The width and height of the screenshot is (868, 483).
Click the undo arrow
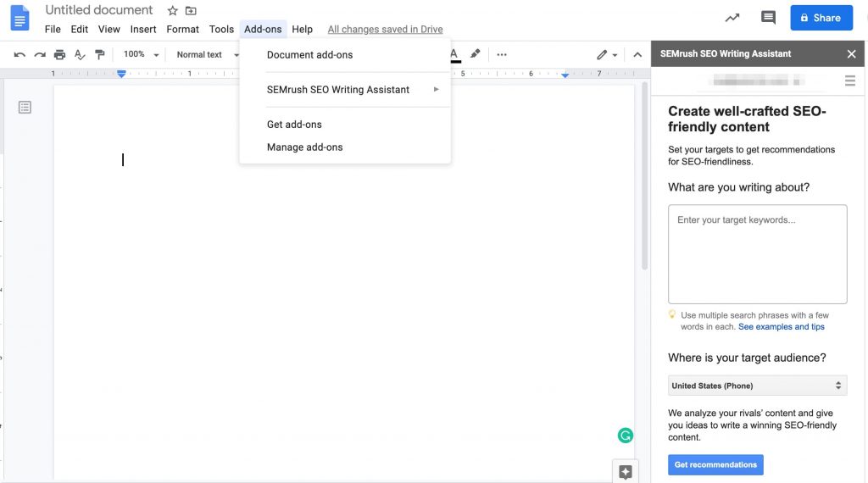point(19,54)
